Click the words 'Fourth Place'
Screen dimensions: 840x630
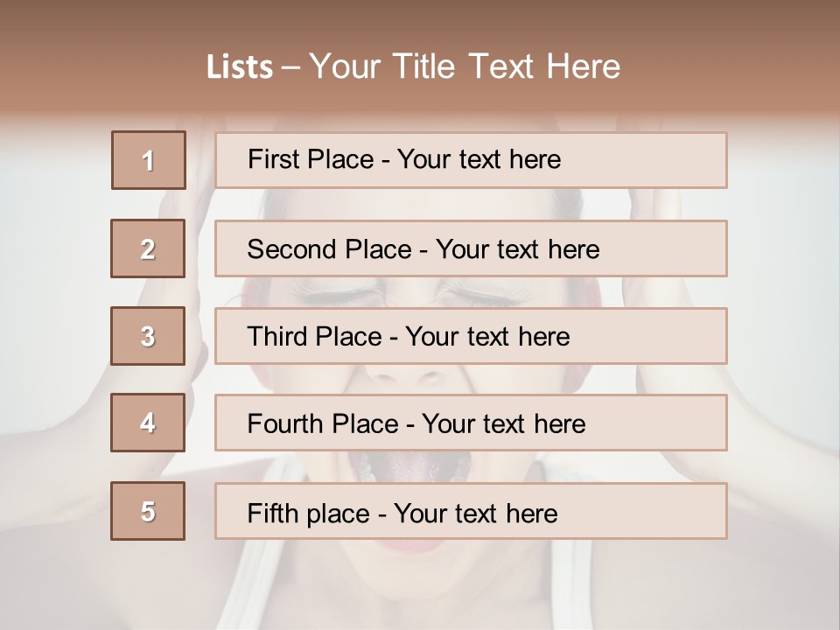[322, 424]
